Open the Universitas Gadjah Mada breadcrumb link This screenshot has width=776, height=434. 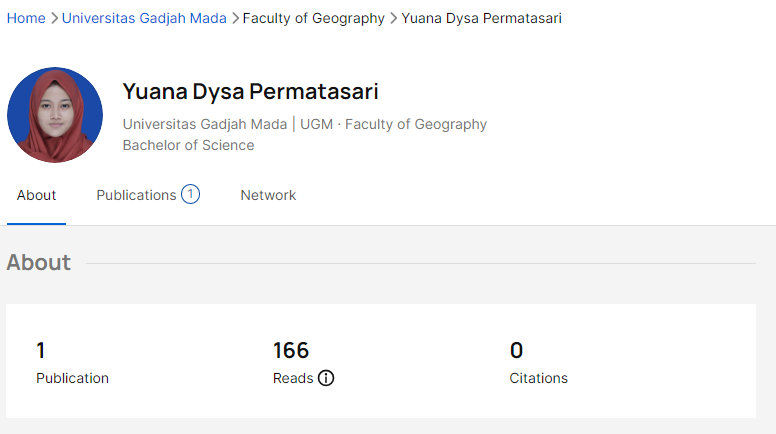pyautogui.click(x=144, y=18)
